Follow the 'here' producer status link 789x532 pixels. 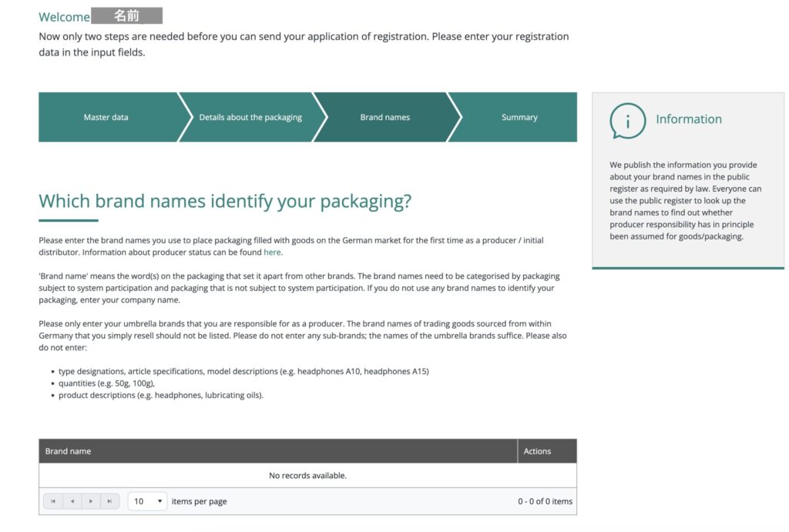(x=272, y=252)
